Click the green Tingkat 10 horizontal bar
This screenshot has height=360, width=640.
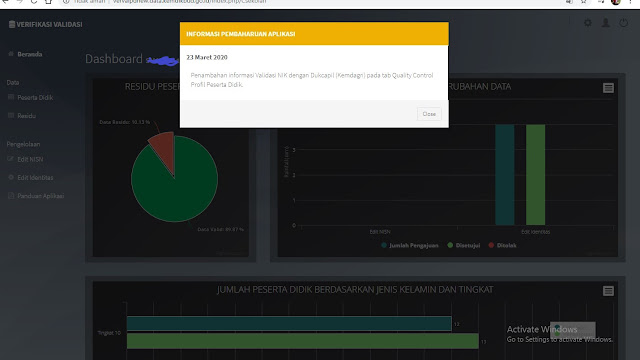(x=302, y=341)
